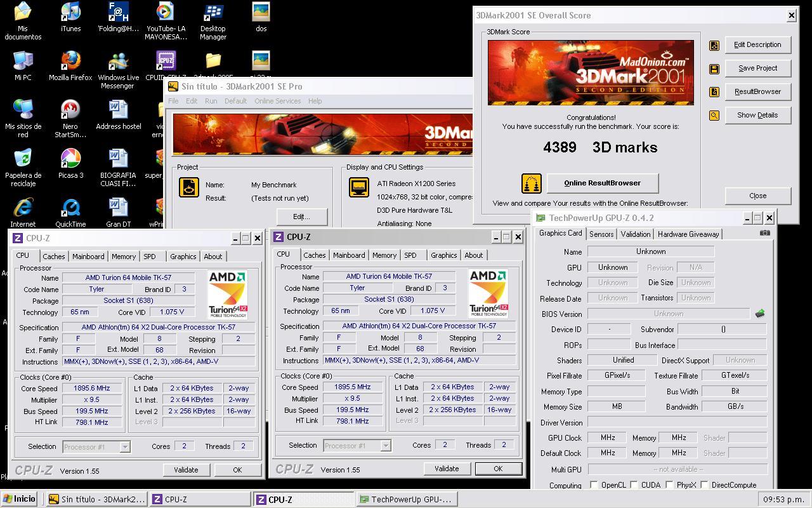The width and height of the screenshot is (812, 508).
Task: Click OK in the right CPU-Z window
Action: [498, 469]
